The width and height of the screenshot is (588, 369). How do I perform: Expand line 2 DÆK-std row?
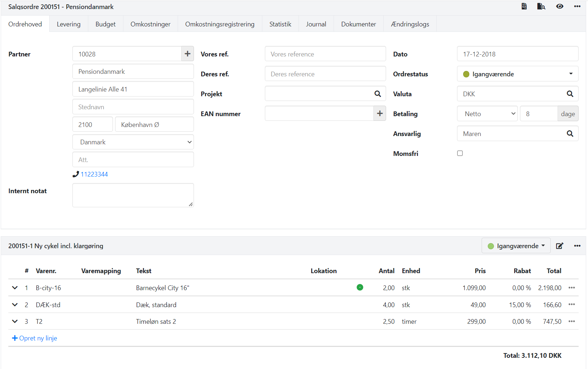[x=15, y=305]
